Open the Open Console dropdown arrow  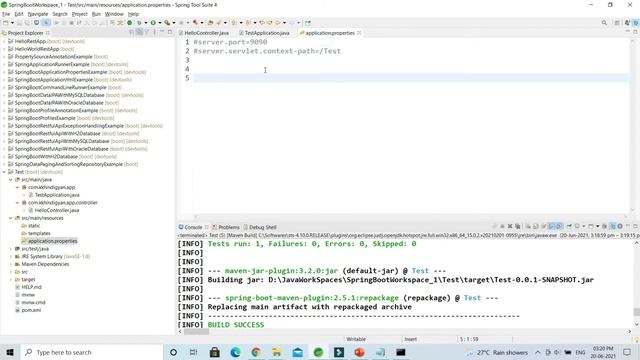[598, 227]
